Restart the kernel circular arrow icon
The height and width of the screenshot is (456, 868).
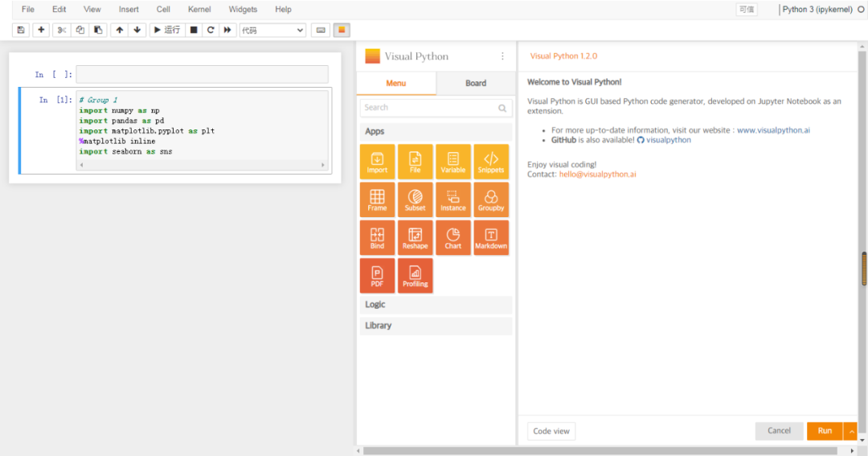[x=211, y=30]
